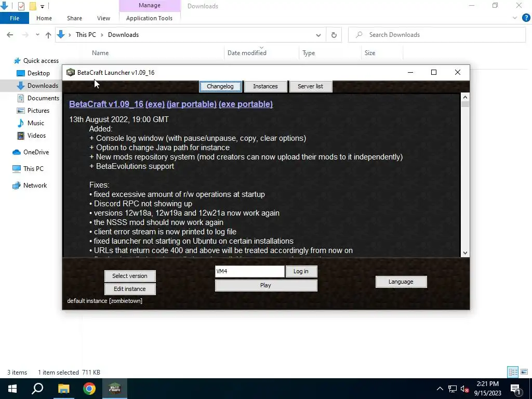Show hidden system tray icons
This screenshot has height=399, width=532.
pyautogui.click(x=440, y=389)
